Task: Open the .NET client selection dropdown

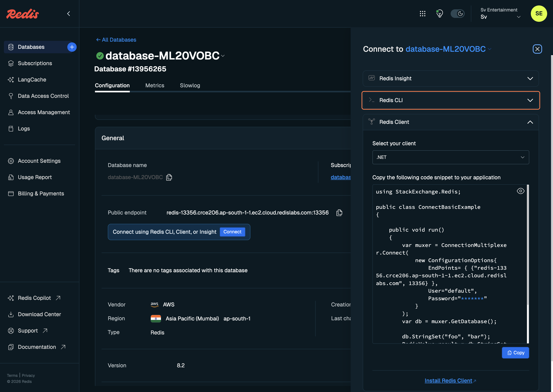Action: point(451,157)
